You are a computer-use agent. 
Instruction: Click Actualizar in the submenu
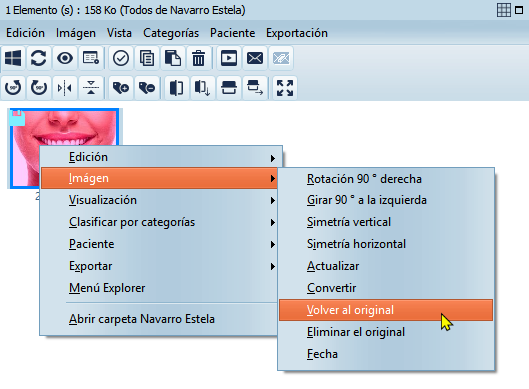click(386, 266)
